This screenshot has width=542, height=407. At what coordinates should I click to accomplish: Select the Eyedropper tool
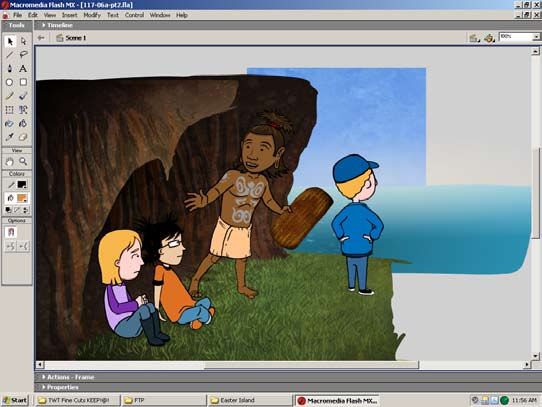[x=10, y=137]
